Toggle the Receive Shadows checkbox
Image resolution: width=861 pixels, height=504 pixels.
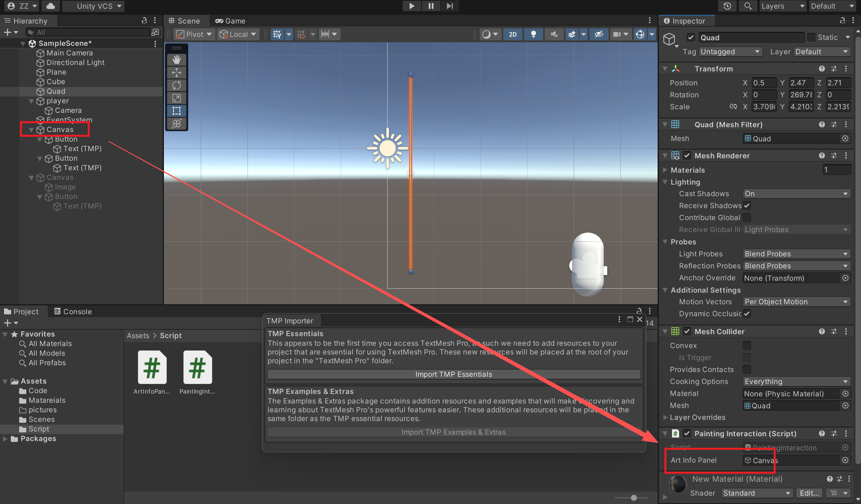[x=747, y=206]
